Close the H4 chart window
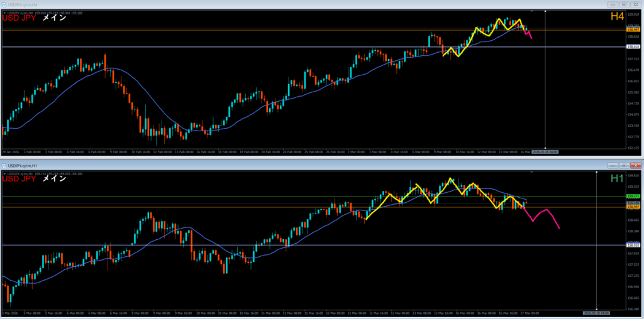Viewport: 644px width, 319px height. [x=635, y=4]
